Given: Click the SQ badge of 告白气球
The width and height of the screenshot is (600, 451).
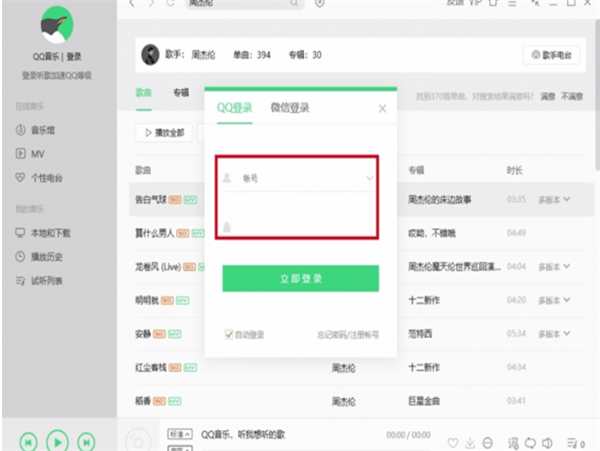Looking at the screenshot, I should [175, 200].
